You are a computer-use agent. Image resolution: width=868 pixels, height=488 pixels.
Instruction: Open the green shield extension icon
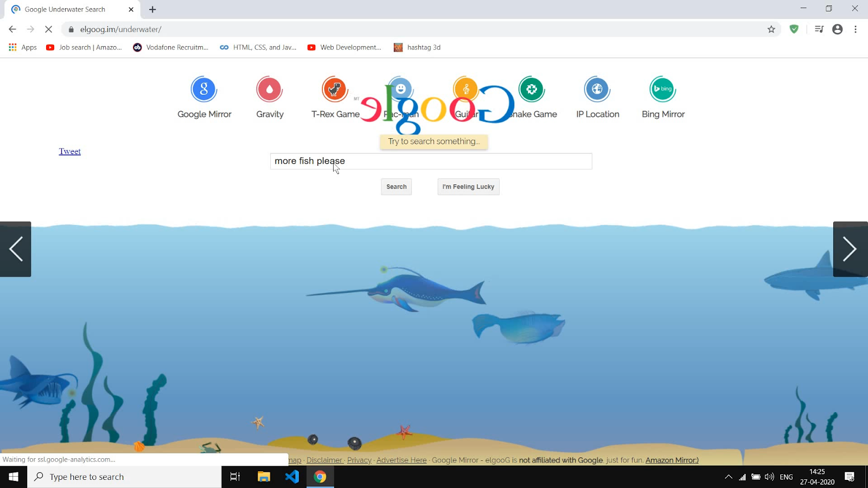[x=794, y=29]
